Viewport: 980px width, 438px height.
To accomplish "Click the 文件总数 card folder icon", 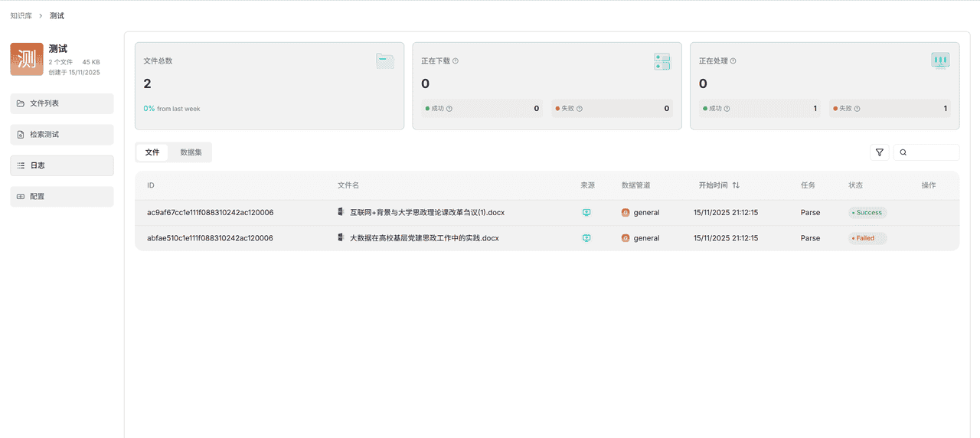I will point(385,61).
